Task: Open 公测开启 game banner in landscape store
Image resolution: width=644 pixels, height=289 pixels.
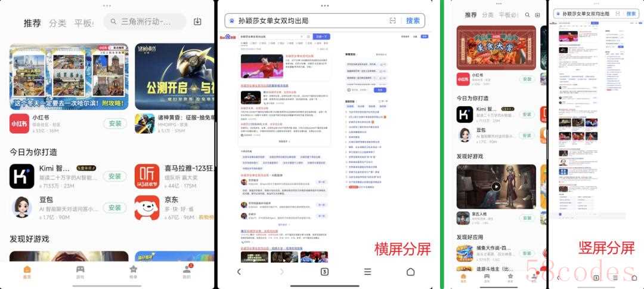Action: pos(175,76)
